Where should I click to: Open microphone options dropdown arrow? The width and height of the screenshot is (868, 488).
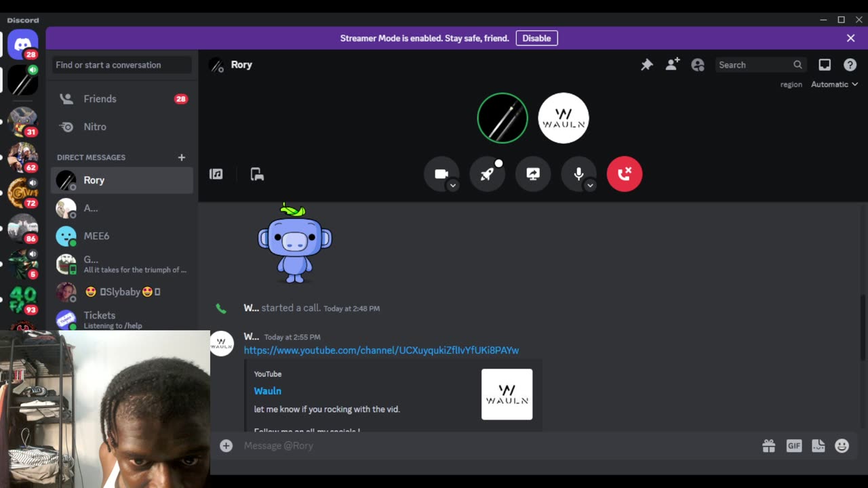point(590,186)
